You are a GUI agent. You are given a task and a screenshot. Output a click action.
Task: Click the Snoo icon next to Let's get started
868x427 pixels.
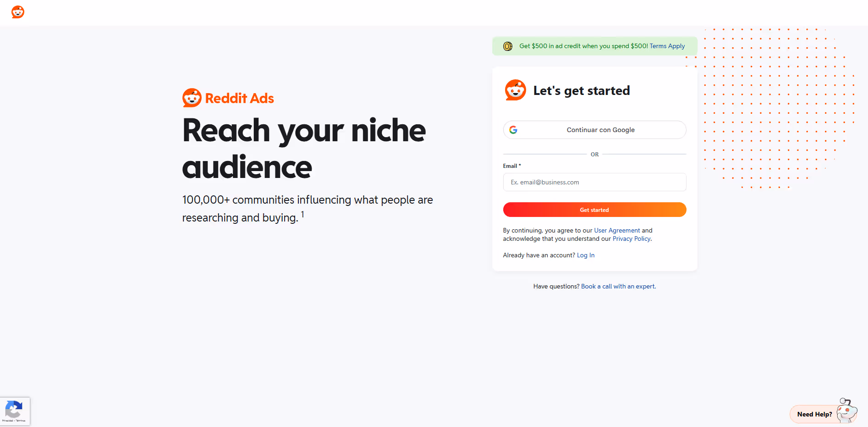click(515, 90)
